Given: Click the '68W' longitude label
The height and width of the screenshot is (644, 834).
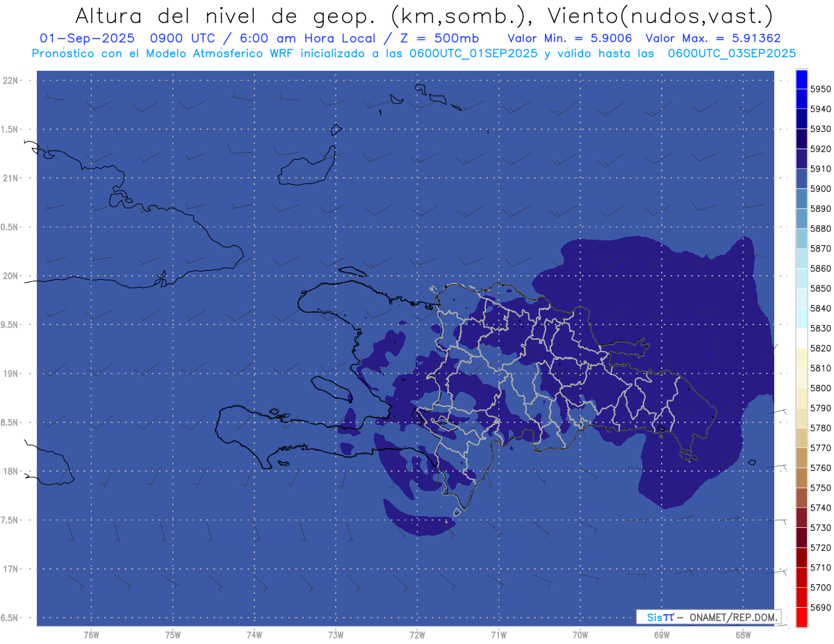Looking at the screenshot, I should tap(743, 635).
